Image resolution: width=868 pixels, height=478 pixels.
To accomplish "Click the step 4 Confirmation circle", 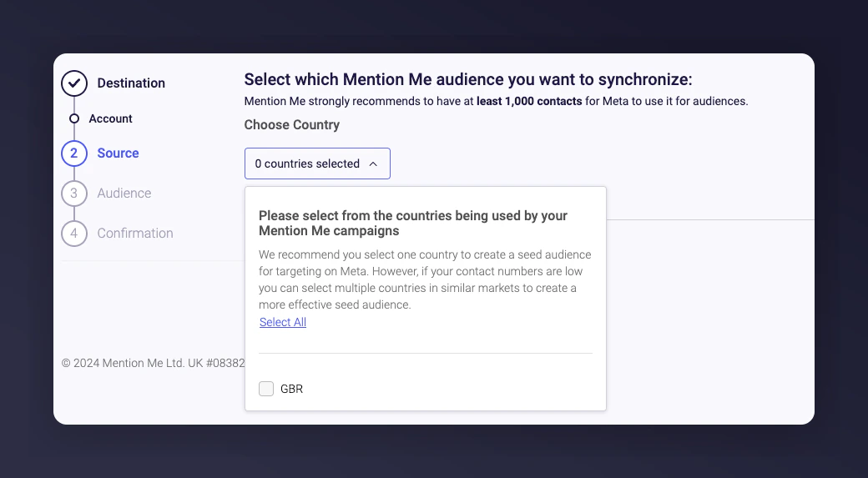I will pos(74,234).
